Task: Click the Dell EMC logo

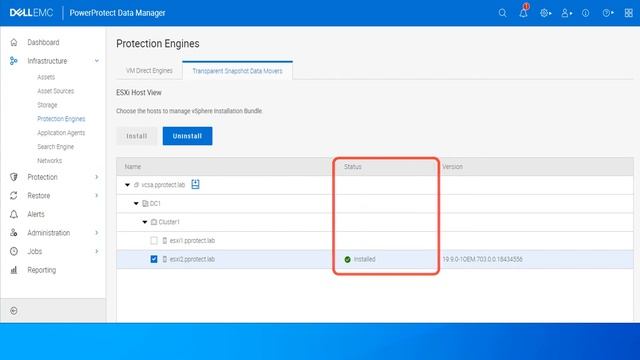Action: point(31,13)
